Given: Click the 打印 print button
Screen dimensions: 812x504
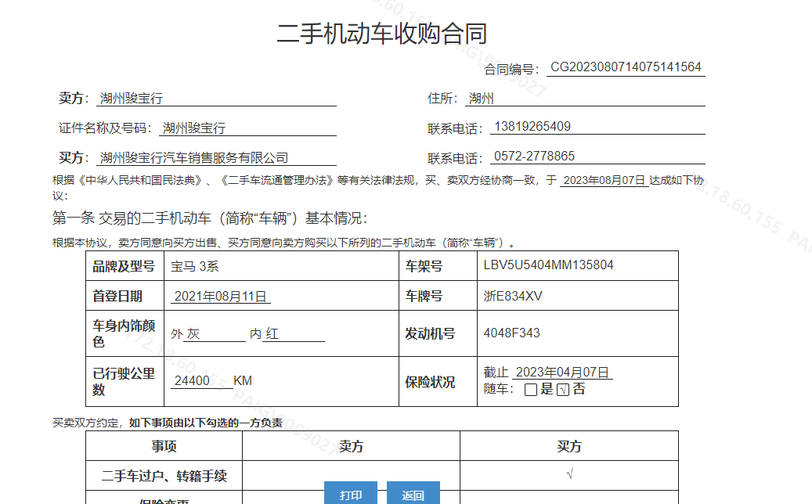Looking at the screenshot, I should coord(351,493).
